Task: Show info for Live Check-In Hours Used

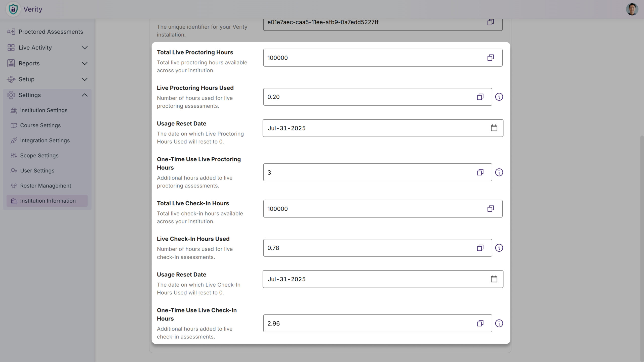Action: click(x=499, y=248)
